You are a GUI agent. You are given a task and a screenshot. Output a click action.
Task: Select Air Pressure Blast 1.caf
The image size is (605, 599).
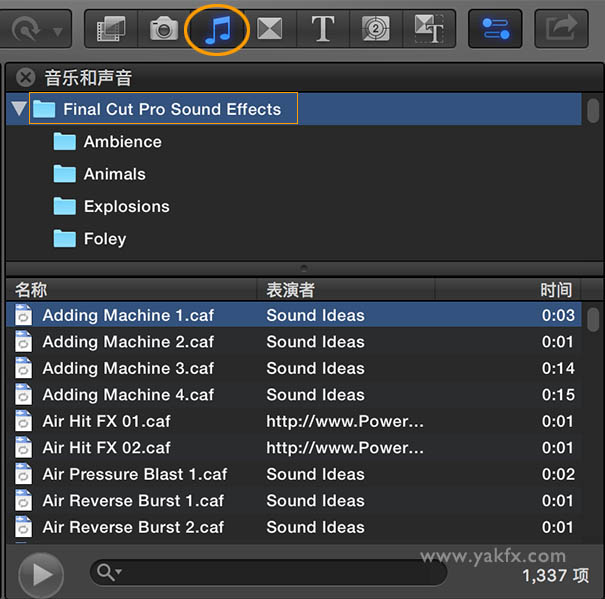pos(294,474)
